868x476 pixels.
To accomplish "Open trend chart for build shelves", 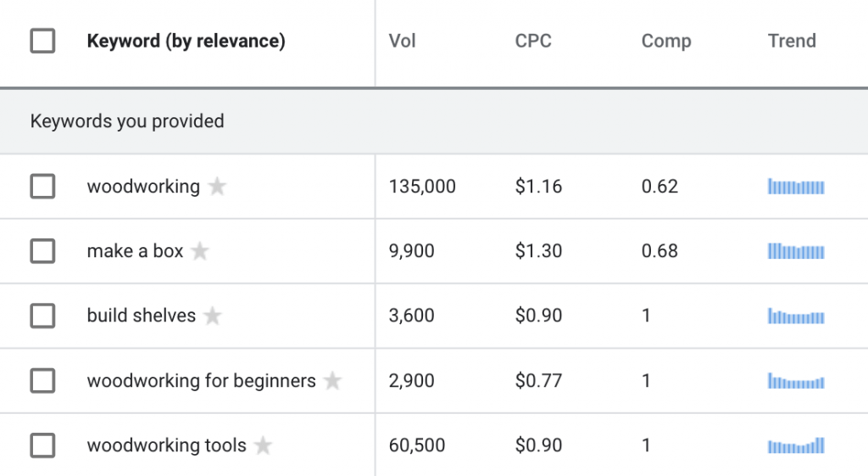I will [x=796, y=316].
